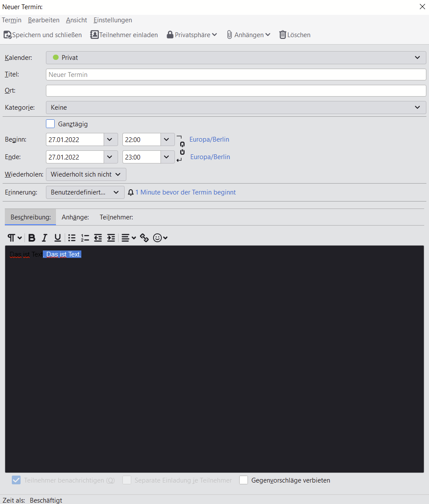
Task: Apply italic formatting to description text
Action: coord(44,238)
